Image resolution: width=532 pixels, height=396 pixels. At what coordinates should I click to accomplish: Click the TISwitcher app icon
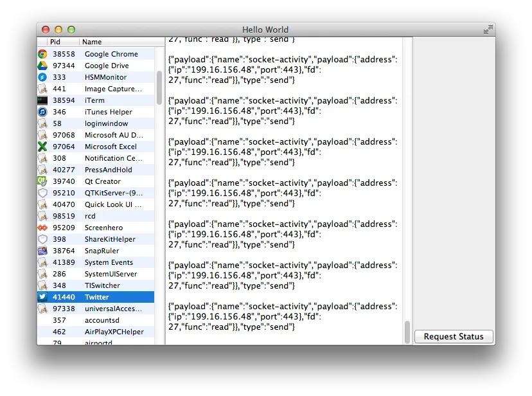coord(42,285)
